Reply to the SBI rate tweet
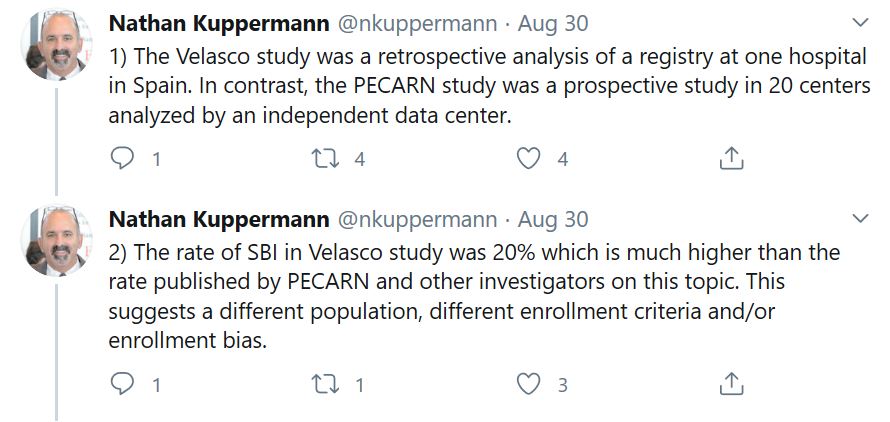This screenshot has height=422, width=890. tap(122, 385)
